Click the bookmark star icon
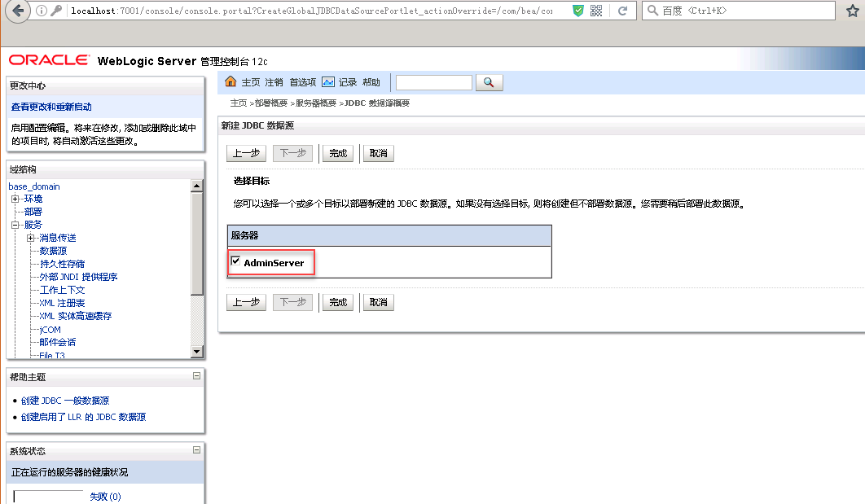The height and width of the screenshot is (504, 865). pos(853,11)
